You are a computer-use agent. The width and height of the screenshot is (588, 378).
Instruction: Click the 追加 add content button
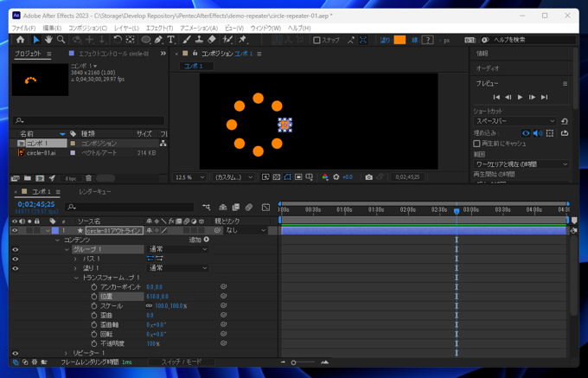point(207,240)
